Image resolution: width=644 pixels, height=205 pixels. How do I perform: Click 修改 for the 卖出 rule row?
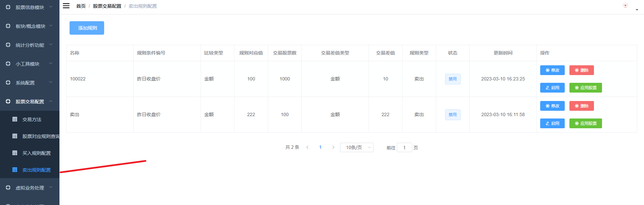tap(552, 106)
